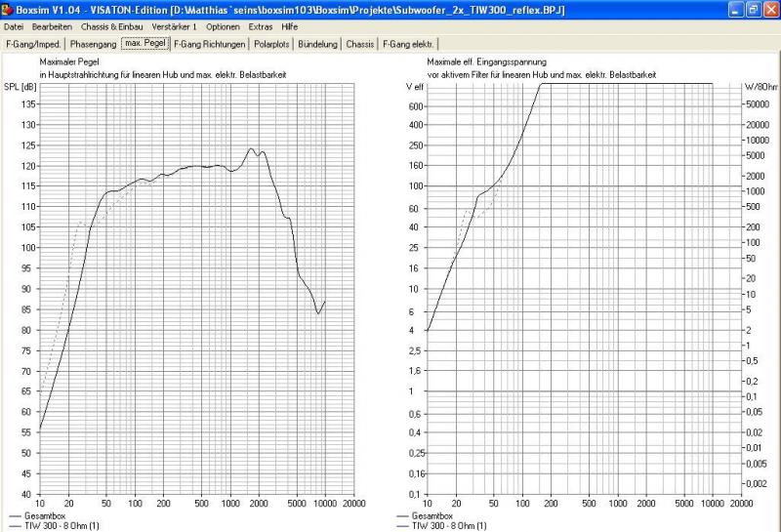Click the TIW 300 - 8 Ohm legend under right chart

point(441,525)
